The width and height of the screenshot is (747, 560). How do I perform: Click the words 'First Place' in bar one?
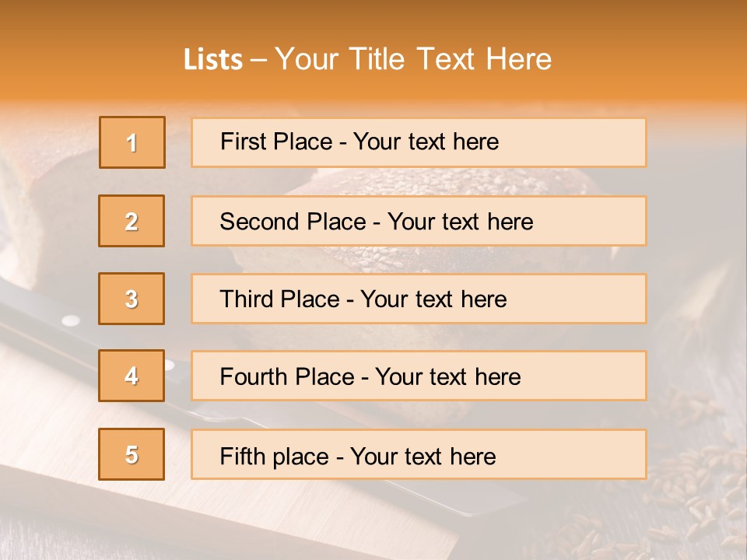(276, 142)
